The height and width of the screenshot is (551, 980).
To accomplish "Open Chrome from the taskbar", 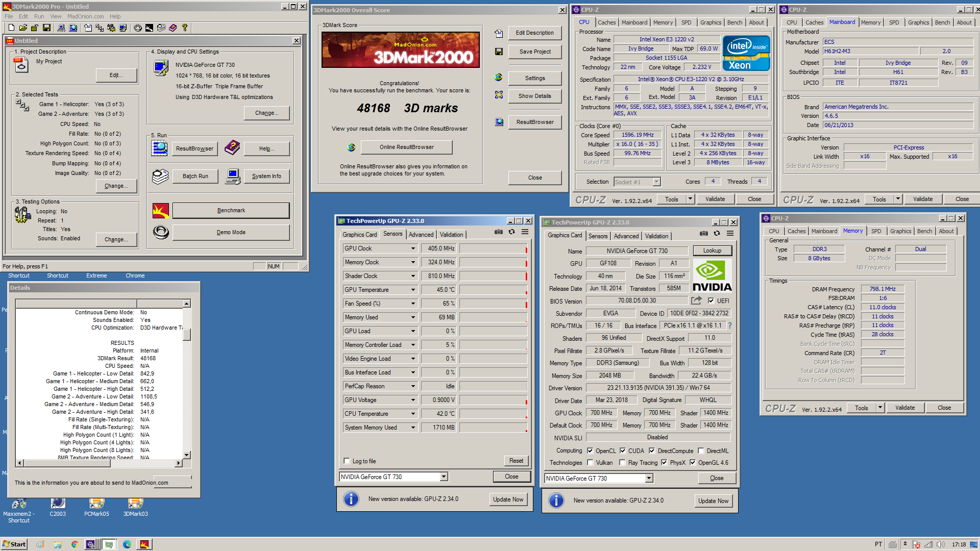I will tap(75, 544).
